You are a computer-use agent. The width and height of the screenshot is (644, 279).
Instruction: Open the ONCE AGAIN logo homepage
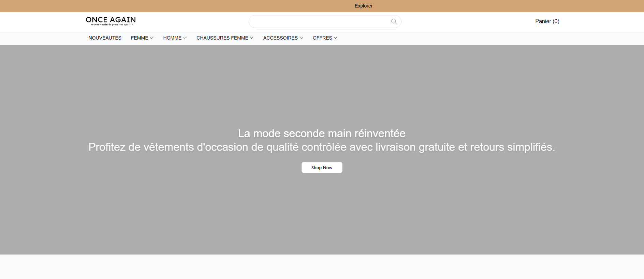(111, 21)
